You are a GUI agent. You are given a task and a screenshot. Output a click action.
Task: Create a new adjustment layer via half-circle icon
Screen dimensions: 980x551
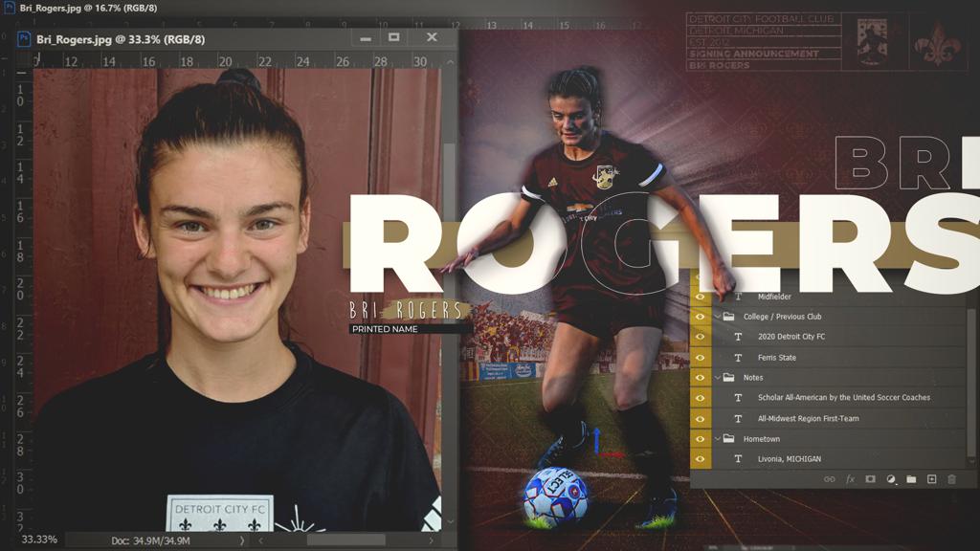[x=891, y=479]
